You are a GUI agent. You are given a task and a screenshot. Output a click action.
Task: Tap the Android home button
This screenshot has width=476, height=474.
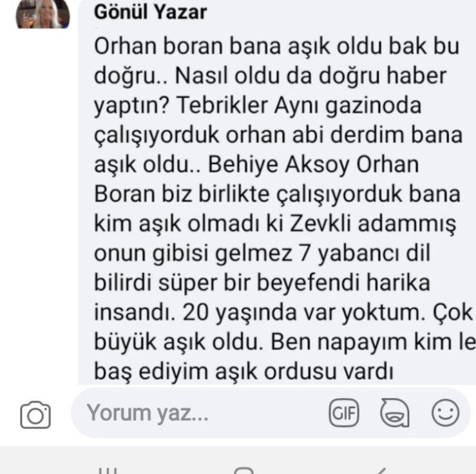point(243,471)
